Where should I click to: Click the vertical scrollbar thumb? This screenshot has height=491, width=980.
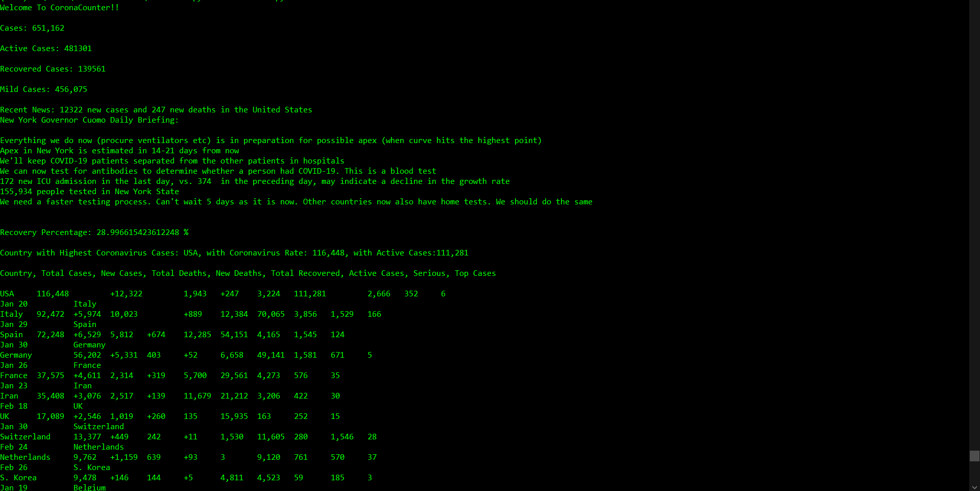click(x=974, y=456)
